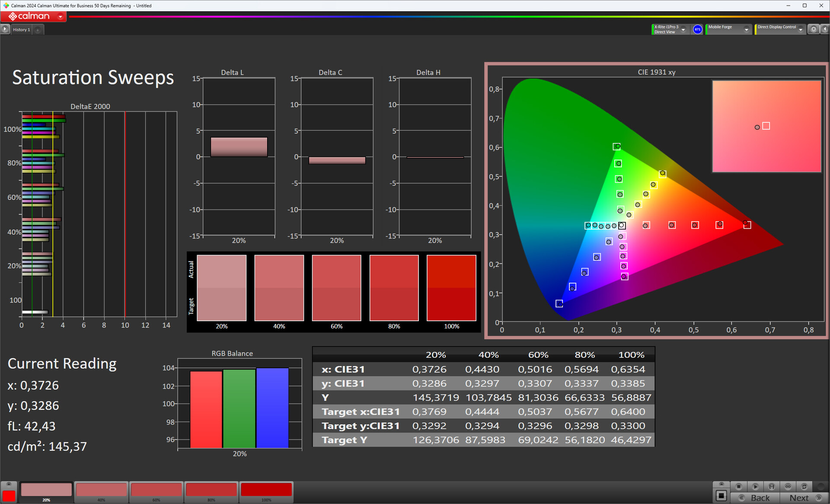This screenshot has width=830, height=504.
Task: Click the stop measurement icon
Action: click(739, 486)
